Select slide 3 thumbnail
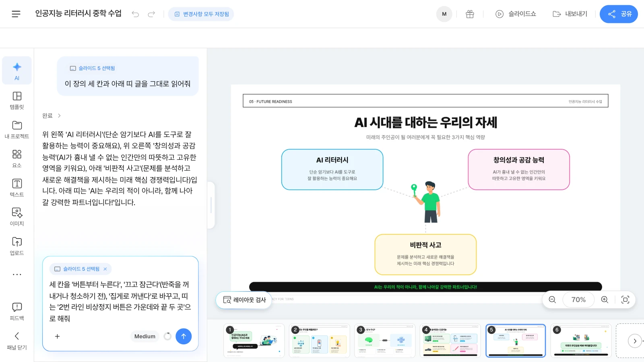Viewport: 644px width, 362px height. (x=385, y=341)
